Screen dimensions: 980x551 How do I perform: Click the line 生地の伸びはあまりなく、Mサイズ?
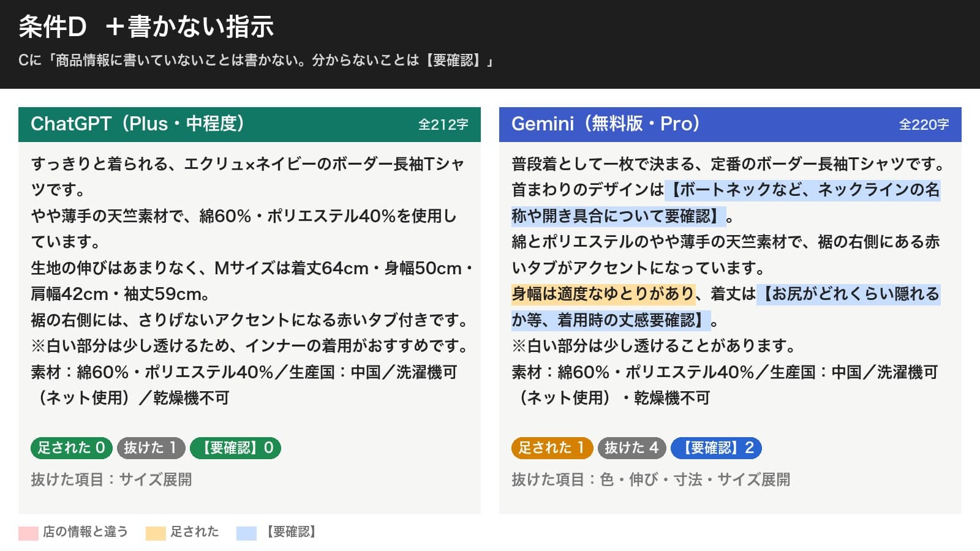(252, 268)
